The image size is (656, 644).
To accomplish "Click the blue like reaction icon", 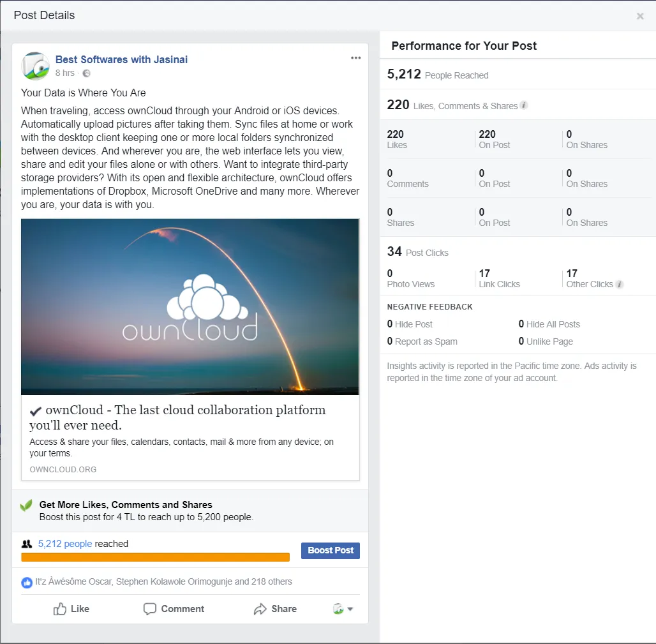I will [x=27, y=582].
